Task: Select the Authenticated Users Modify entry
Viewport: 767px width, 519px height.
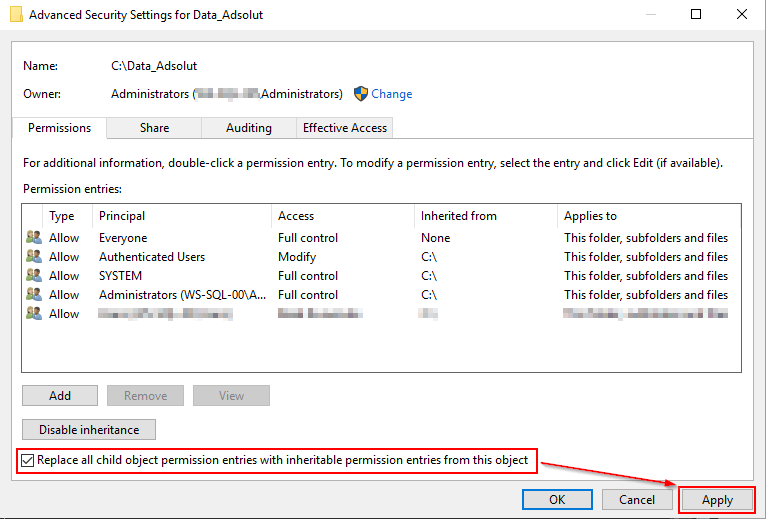Action: [152, 257]
